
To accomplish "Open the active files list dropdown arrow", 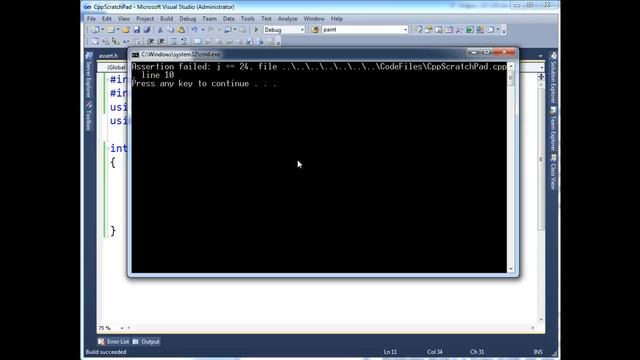I will pyautogui.click(x=540, y=56).
